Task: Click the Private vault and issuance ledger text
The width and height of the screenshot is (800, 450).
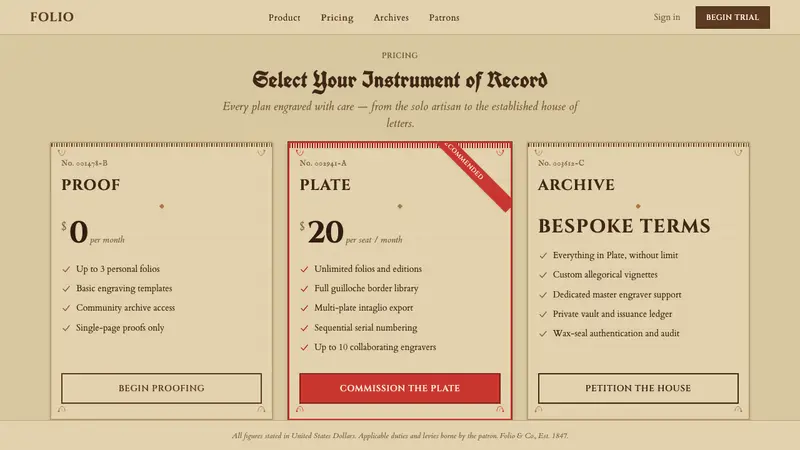Action: click(612, 314)
